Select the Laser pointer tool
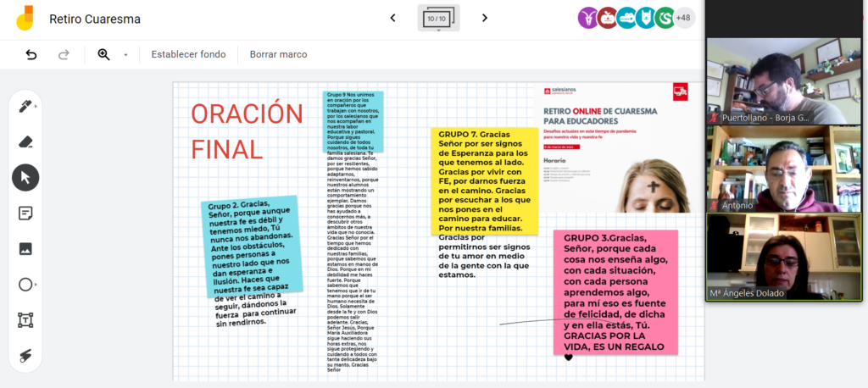Screen dimensions: 868x388 point(25,356)
